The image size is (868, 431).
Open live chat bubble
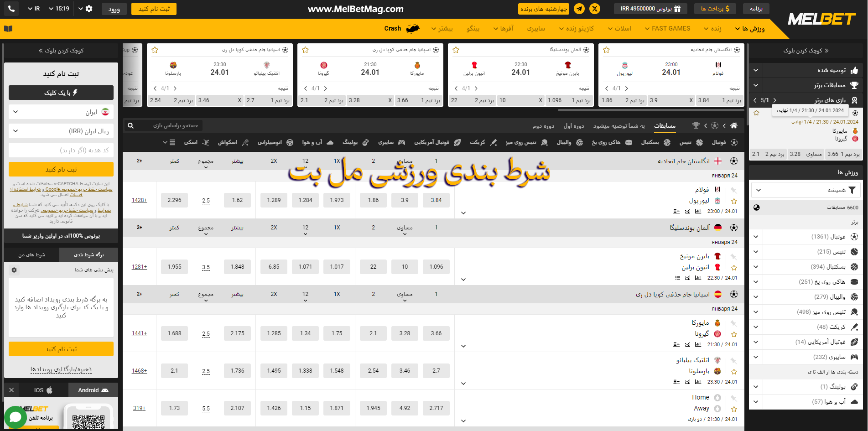coord(16,417)
